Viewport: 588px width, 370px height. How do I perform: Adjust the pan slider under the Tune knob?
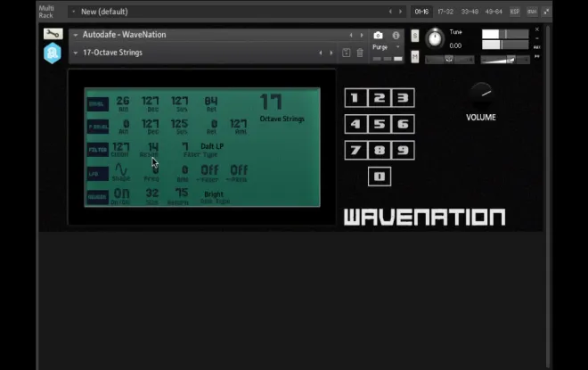[449, 60]
